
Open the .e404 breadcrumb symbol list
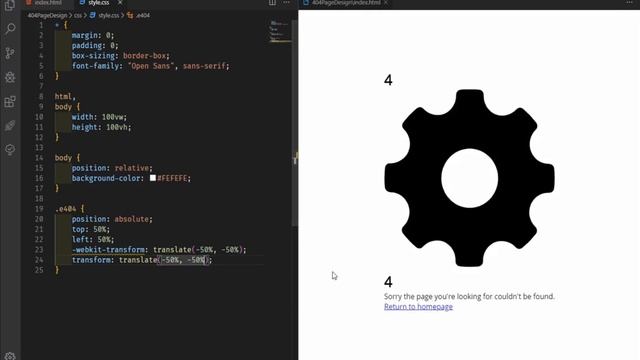143,16
